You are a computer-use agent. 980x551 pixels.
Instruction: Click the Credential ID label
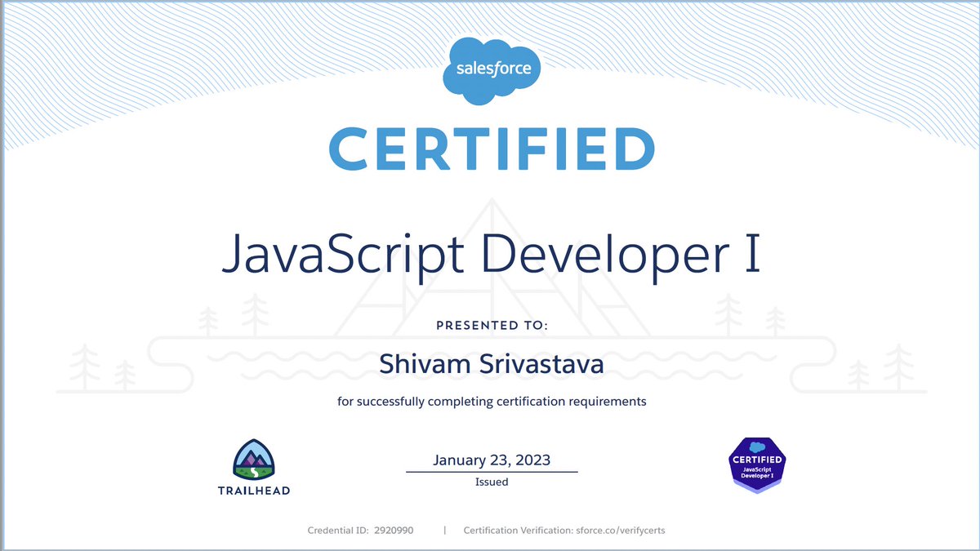(337, 531)
